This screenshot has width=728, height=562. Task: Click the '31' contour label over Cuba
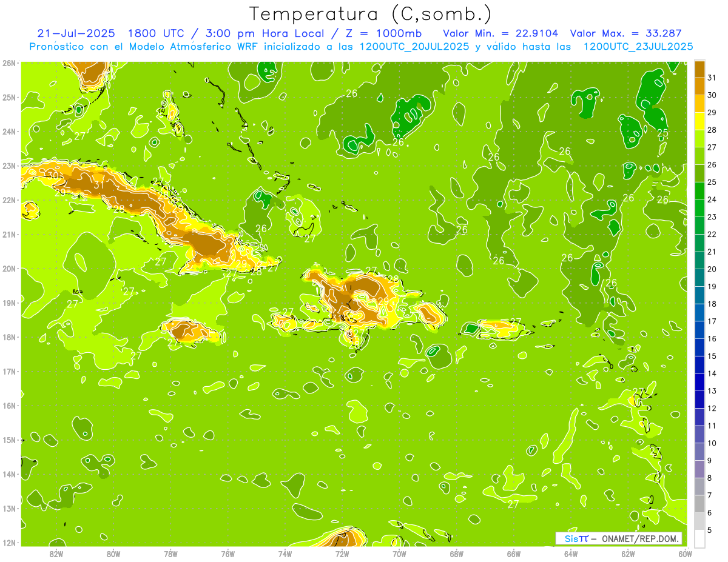tap(99, 184)
